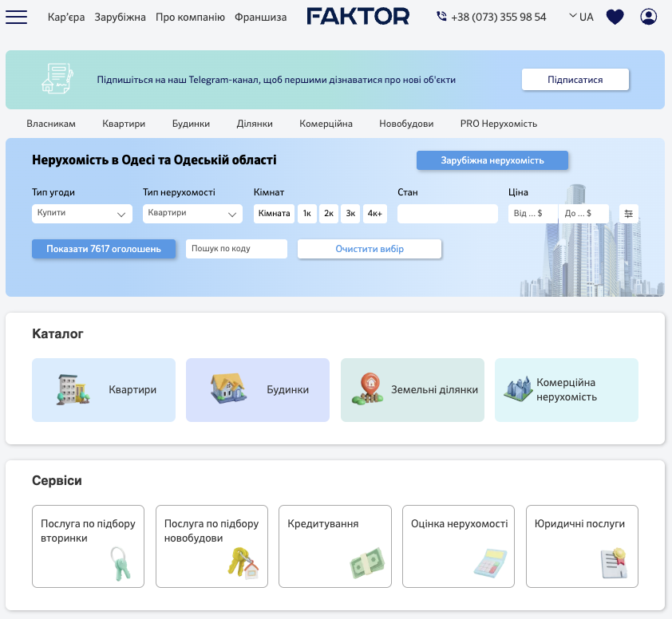
Task: Open the Квартири catalog tile
Action: [x=104, y=390]
